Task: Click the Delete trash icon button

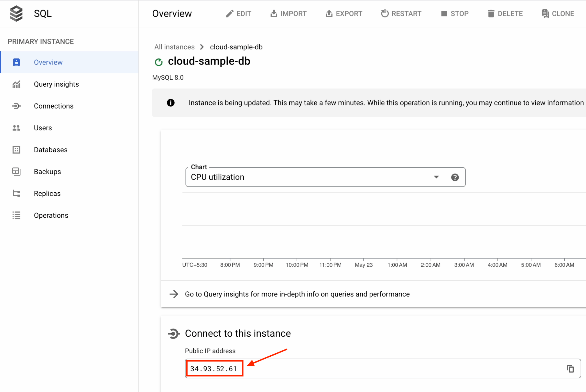Action: [505, 13]
